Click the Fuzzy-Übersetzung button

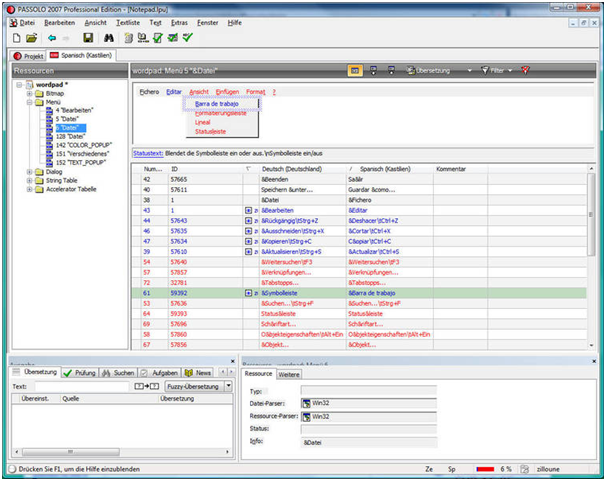(x=192, y=385)
